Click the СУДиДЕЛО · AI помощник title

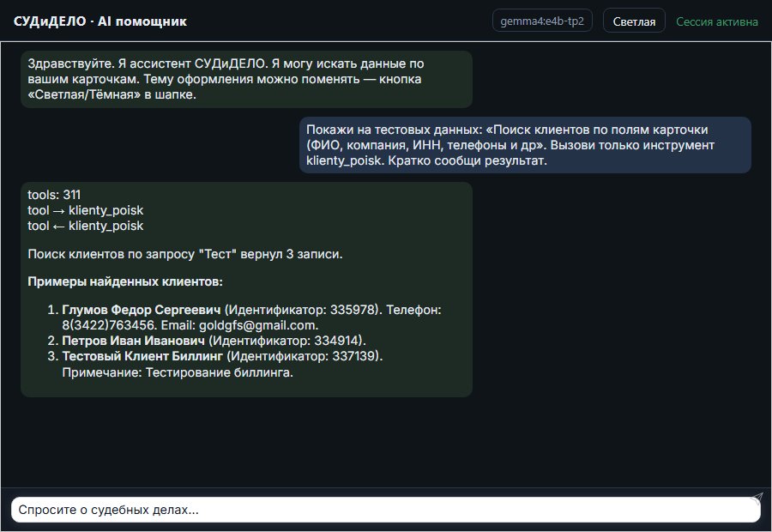[100, 21]
